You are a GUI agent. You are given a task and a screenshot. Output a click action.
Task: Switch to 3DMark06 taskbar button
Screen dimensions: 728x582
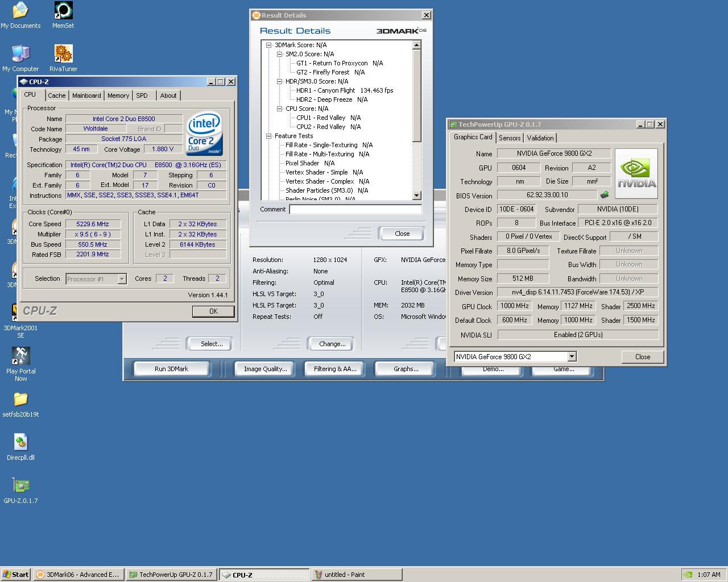click(x=78, y=575)
